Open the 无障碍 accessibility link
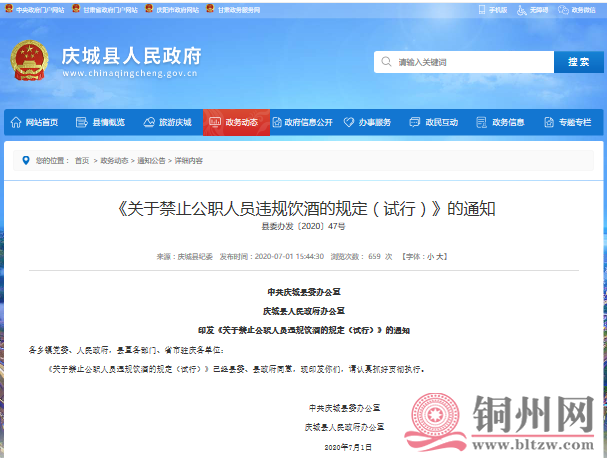The image size is (607, 458). click(x=539, y=10)
